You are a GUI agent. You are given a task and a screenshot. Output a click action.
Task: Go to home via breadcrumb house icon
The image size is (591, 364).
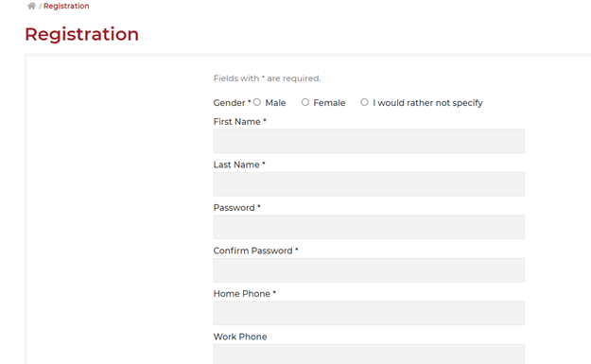(x=31, y=6)
